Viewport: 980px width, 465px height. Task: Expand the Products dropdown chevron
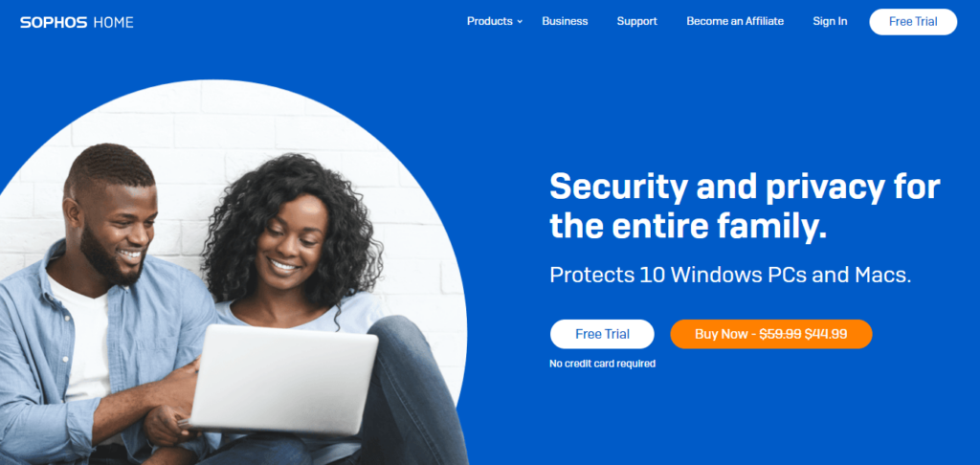pos(520,22)
